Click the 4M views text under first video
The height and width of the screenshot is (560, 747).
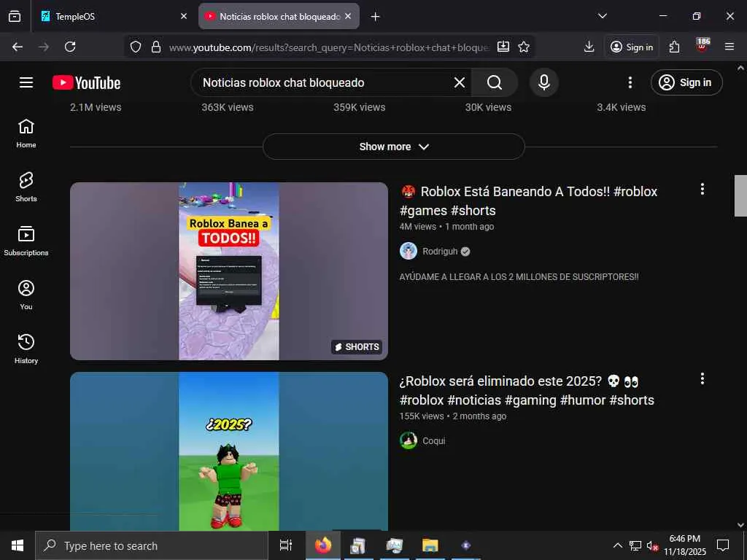[x=418, y=227]
